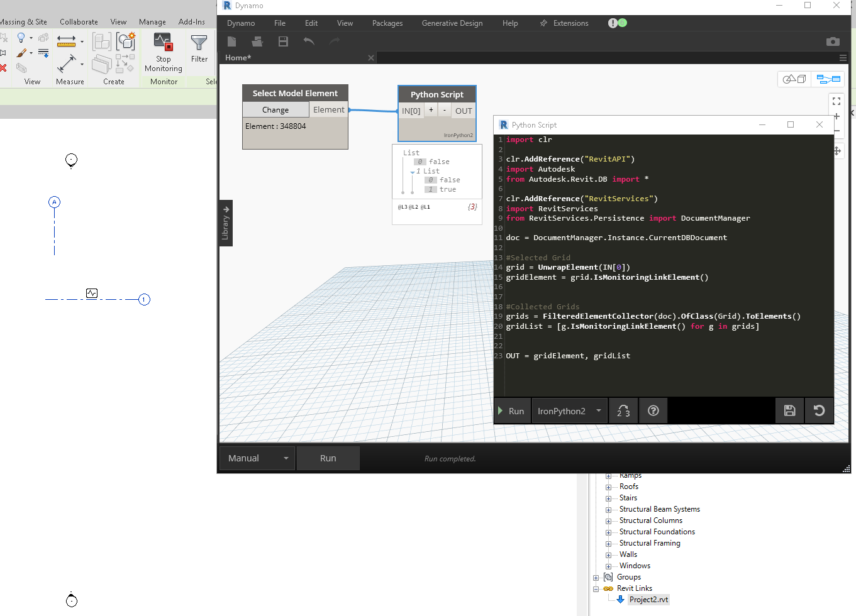Image resolution: width=856 pixels, height=616 pixels.
Task: Expand the Groups tree node
Action: point(596,578)
